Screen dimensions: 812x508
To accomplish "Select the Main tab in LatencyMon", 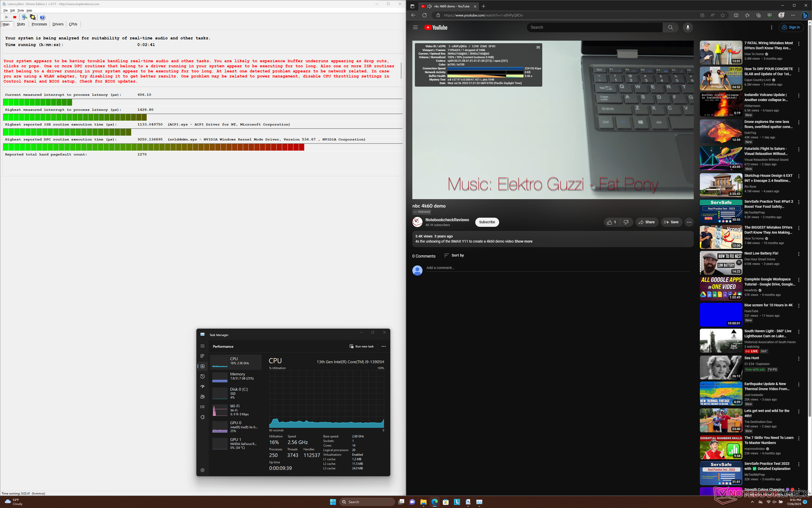I will coord(6,24).
